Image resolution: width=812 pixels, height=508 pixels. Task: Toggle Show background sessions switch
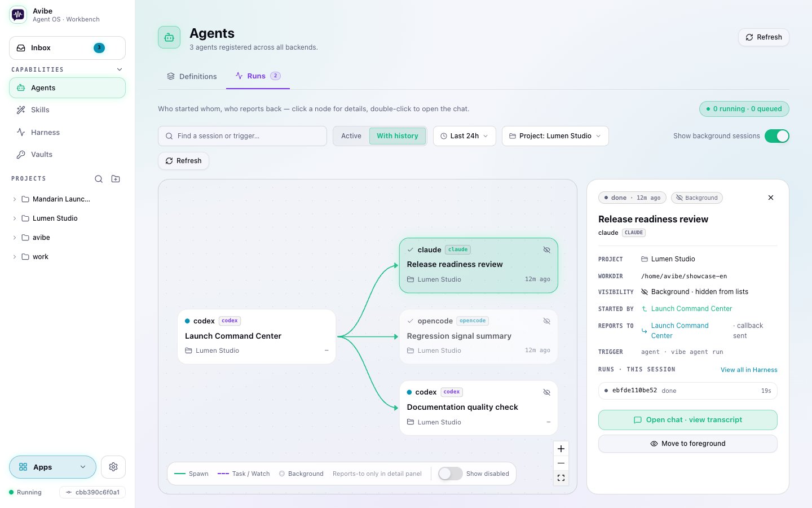776,136
